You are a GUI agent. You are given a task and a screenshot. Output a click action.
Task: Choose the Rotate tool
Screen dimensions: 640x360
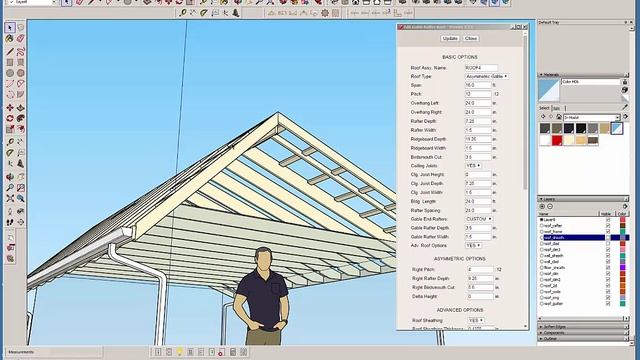click(10, 118)
